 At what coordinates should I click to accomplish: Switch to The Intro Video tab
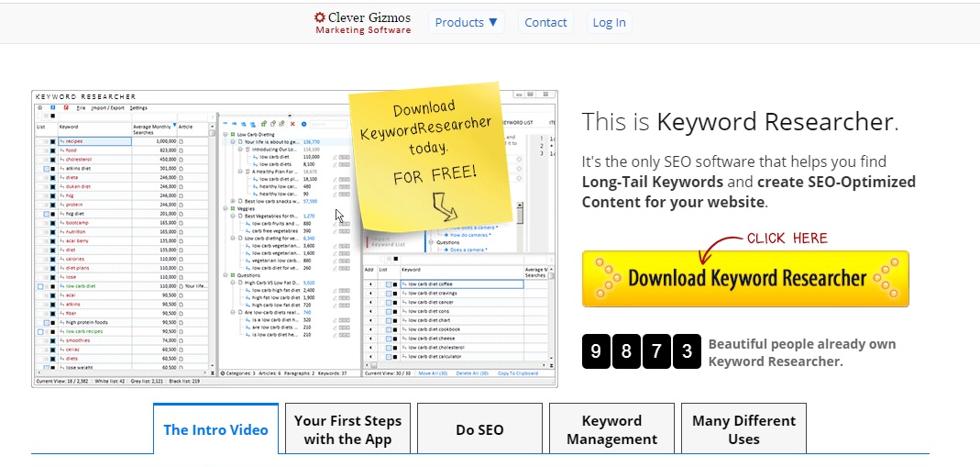tap(215, 429)
